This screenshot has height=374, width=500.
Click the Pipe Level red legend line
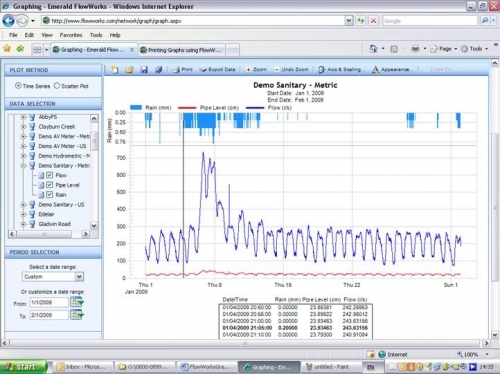point(187,108)
